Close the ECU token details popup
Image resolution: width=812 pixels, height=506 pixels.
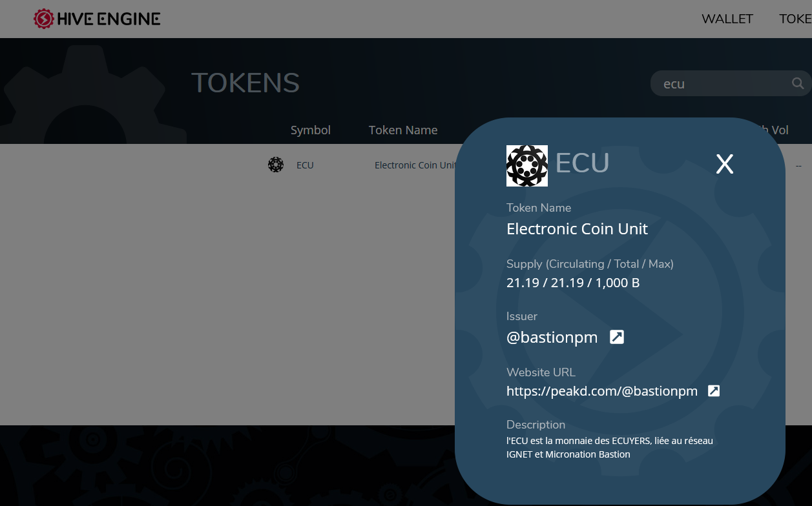click(725, 165)
